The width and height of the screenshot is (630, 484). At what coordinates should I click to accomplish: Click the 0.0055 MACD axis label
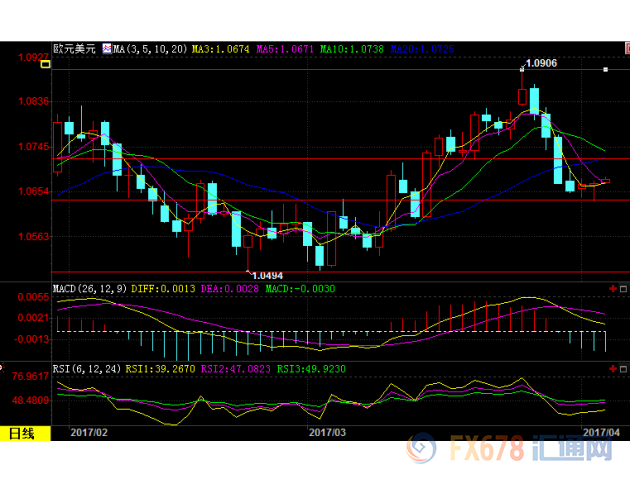coord(33,297)
